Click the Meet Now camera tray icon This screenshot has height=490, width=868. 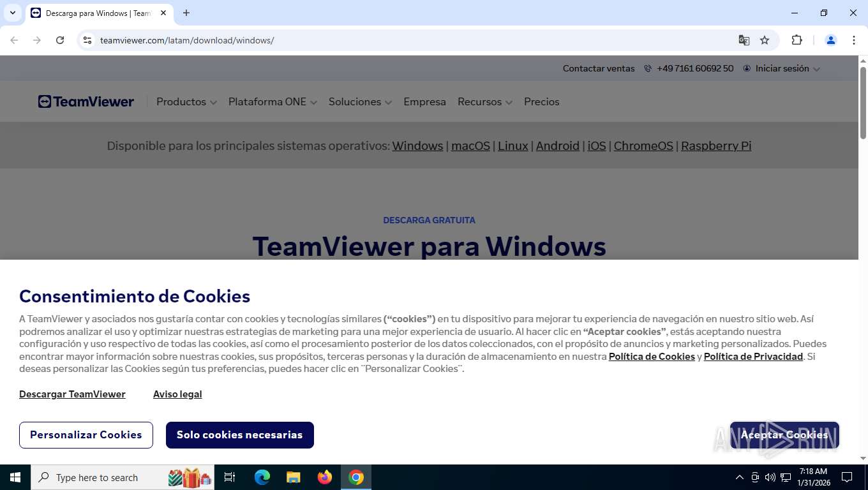[x=755, y=477]
